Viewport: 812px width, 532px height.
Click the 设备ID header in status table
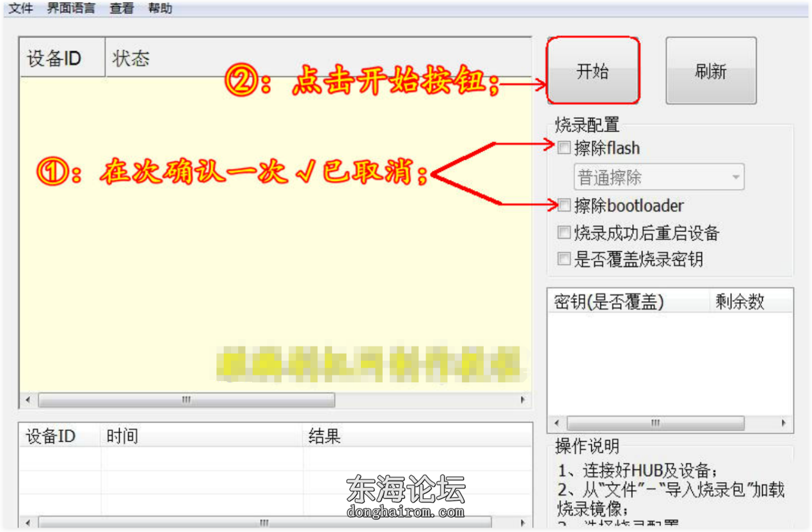(62, 59)
